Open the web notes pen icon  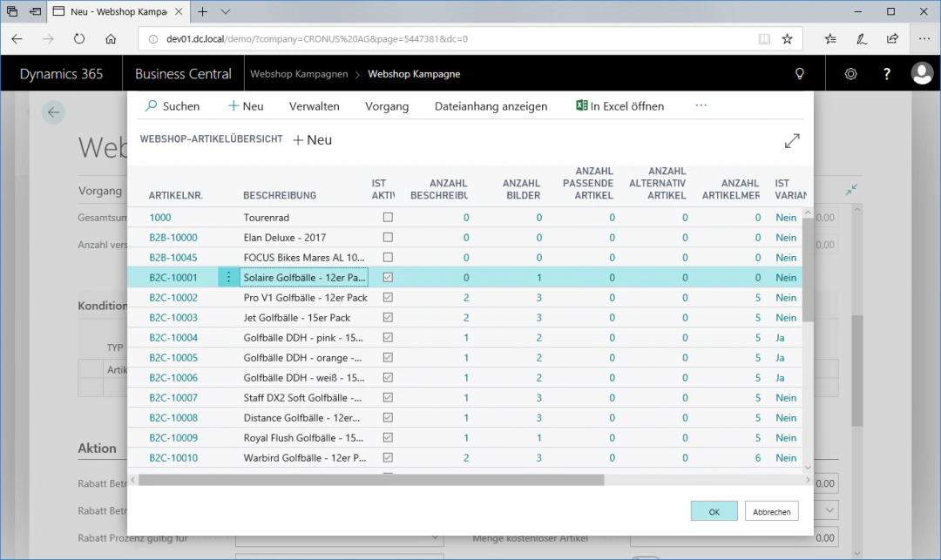tap(861, 39)
